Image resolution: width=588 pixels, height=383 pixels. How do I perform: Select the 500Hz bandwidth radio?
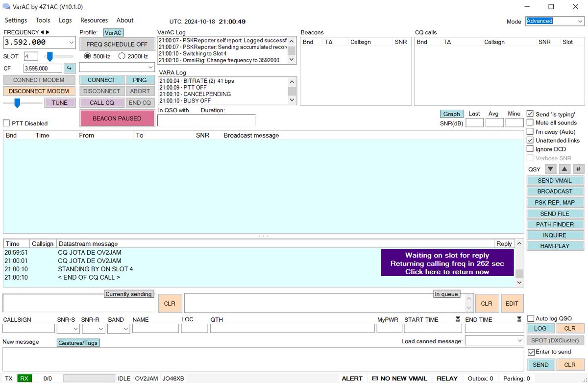pyautogui.click(x=88, y=56)
